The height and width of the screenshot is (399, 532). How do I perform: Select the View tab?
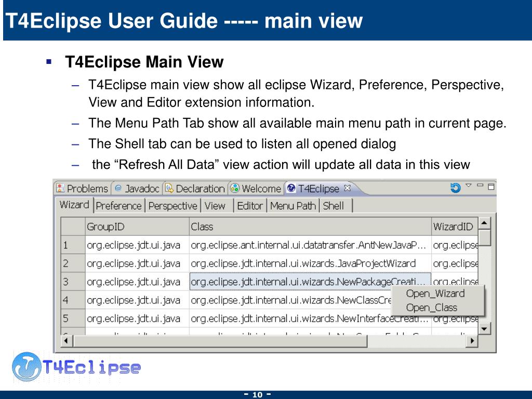pyautogui.click(x=217, y=206)
